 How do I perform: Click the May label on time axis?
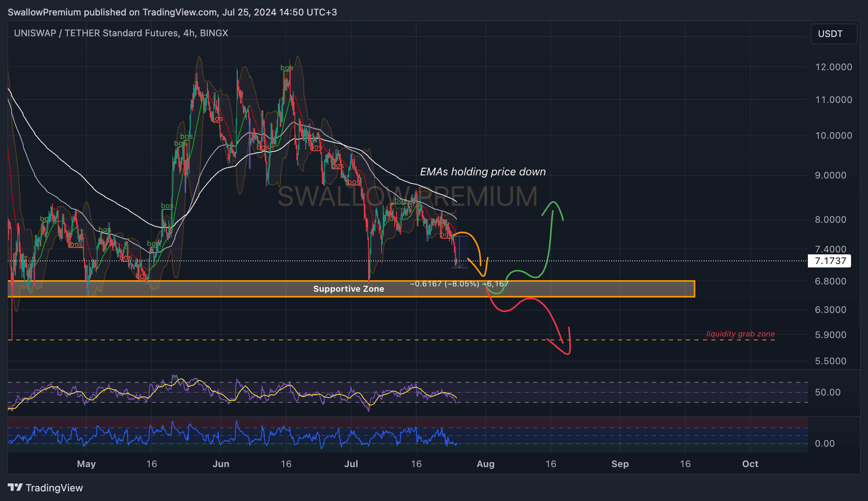coord(86,464)
